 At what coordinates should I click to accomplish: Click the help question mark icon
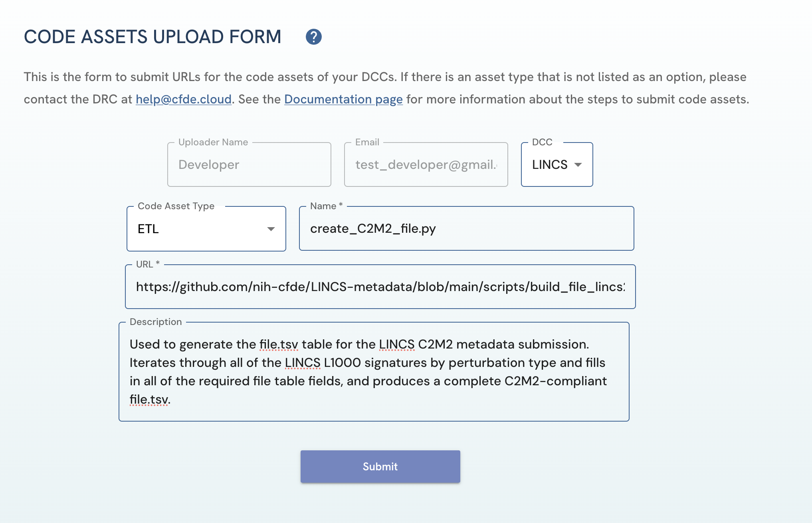314,37
